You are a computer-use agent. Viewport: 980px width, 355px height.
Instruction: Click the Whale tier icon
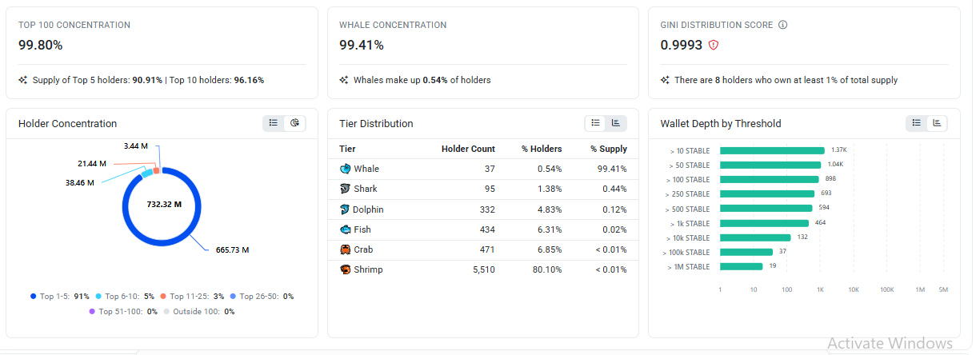click(x=345, y=169)
